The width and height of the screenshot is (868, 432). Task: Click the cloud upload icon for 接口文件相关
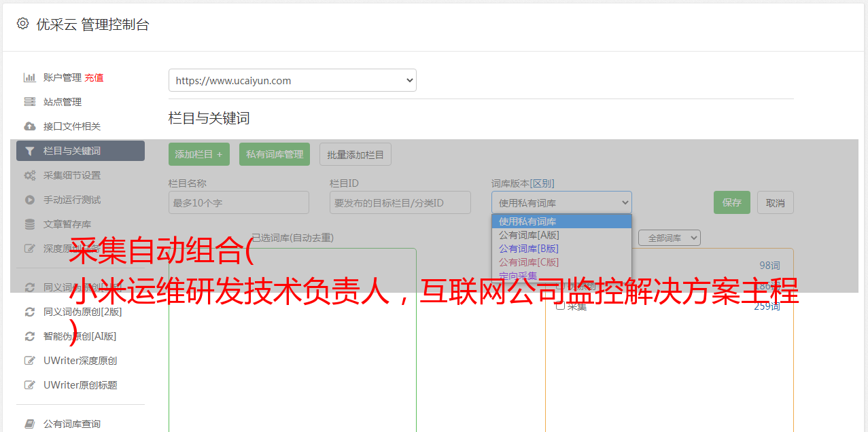point(29,126)
